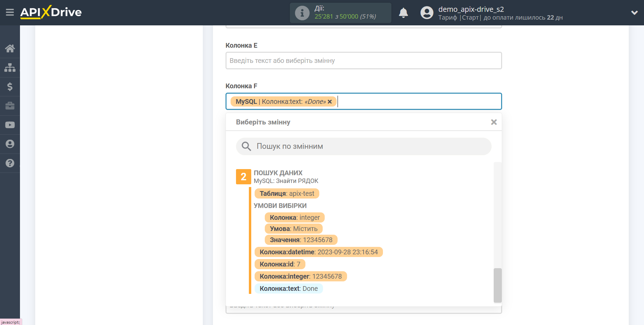This screenshot has width=644, height=325.
Task: Click the user avatar icon
Action: tap(427, 13)
